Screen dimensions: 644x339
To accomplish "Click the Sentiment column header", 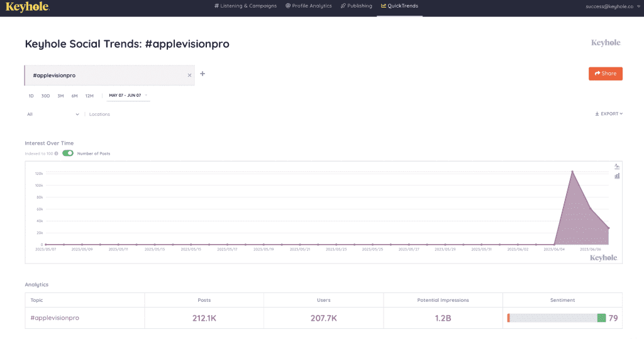I will [x=562, y=300].
